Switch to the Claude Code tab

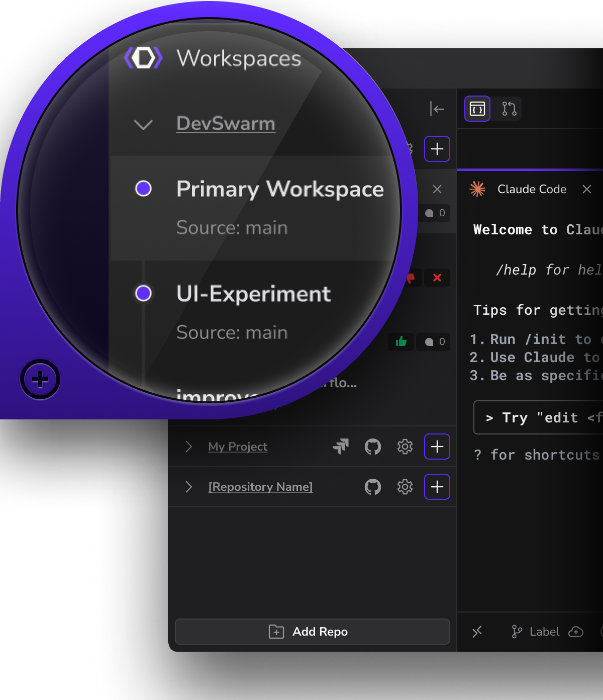(x=531, y=190)
